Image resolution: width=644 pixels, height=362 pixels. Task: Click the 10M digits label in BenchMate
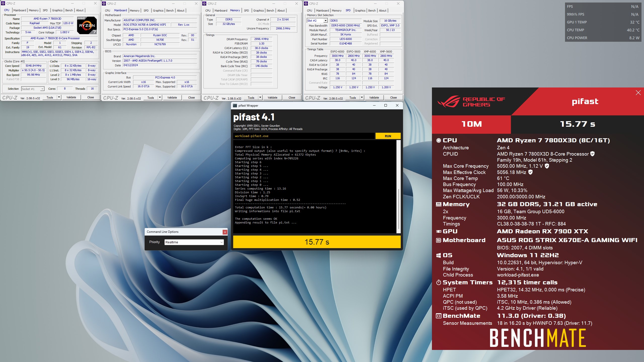pos(471,124)
